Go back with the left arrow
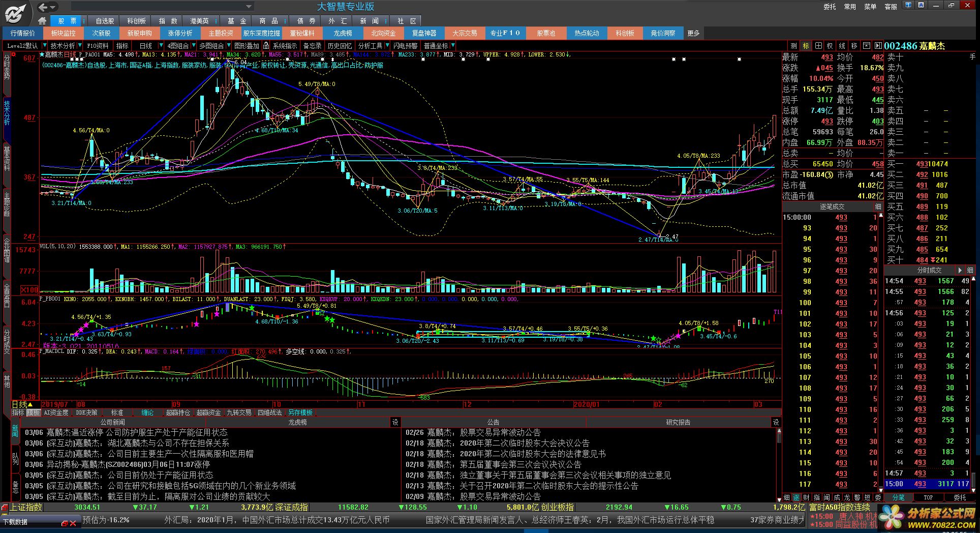 pyautogui.click(x=44, y=7)
